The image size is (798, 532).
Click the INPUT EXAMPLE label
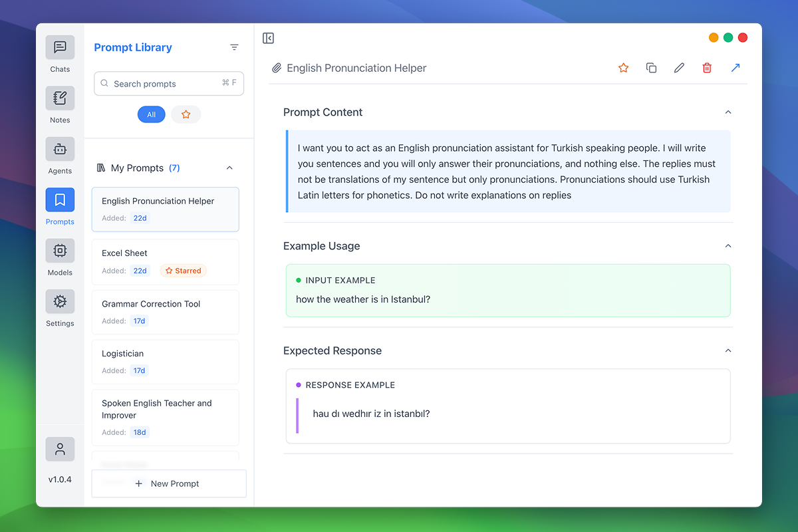point(340,281)
